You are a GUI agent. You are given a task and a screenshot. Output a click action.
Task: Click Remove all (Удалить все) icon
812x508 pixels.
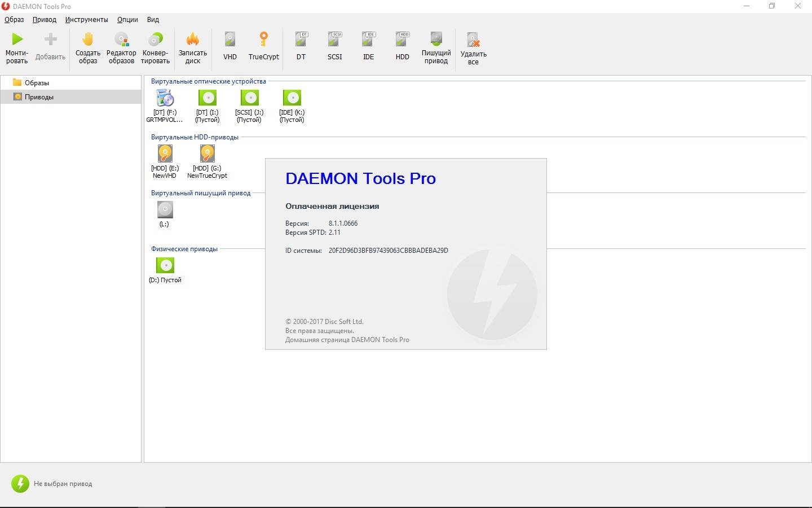click(474, 40)
